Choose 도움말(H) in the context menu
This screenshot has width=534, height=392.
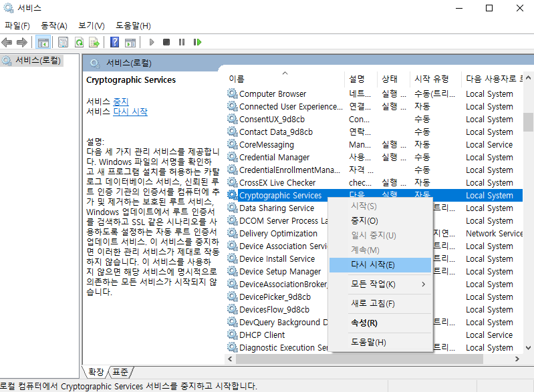click(380, 343)
